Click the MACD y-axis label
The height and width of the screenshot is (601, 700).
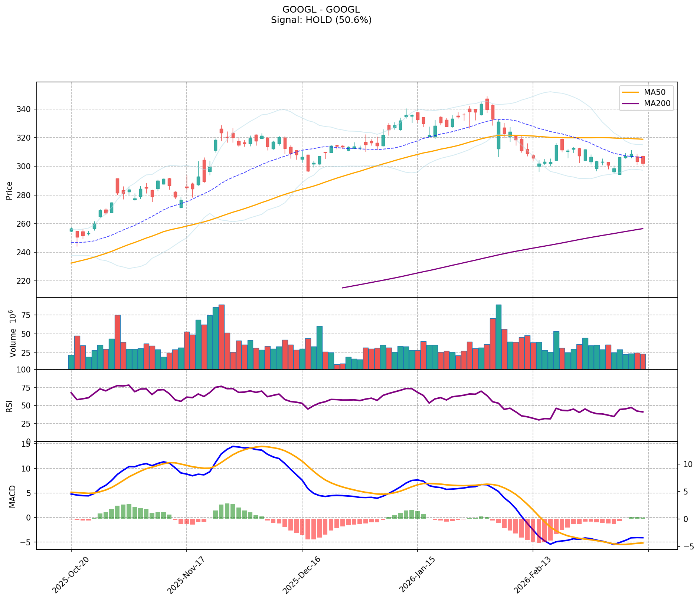[x=13, y=496]
